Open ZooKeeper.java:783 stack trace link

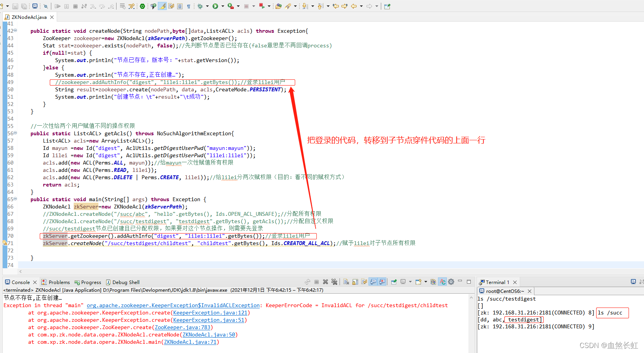183,327
